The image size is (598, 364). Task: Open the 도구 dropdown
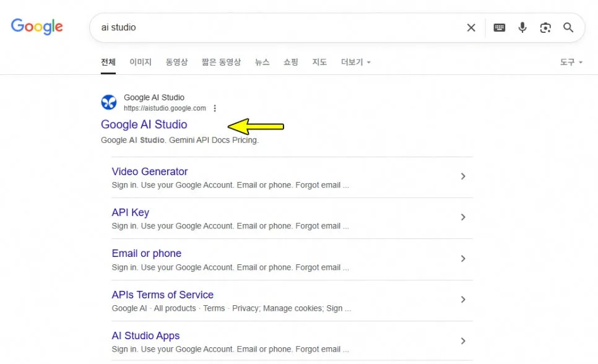(x=571, y=62)
